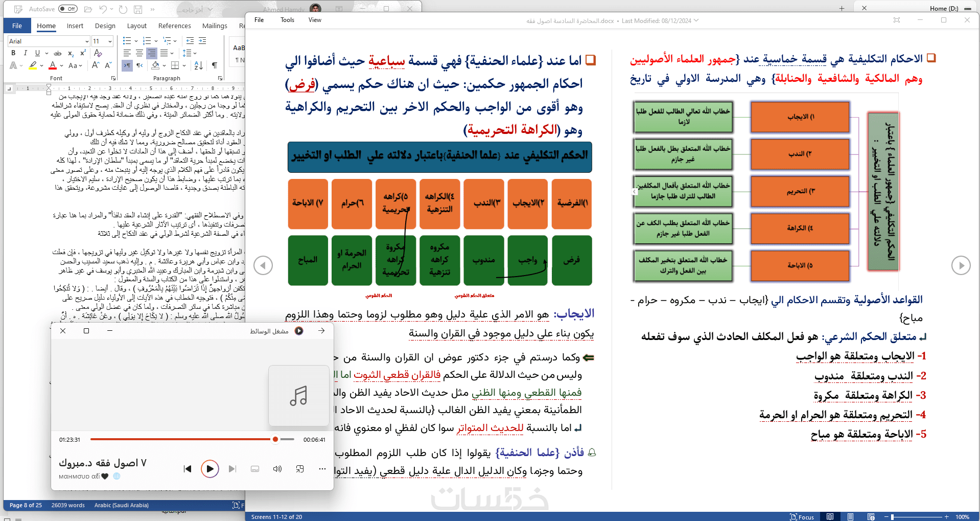This screenshot has height=521, width=980.
Task: Open the View menu in reading view
Action: 315,20
